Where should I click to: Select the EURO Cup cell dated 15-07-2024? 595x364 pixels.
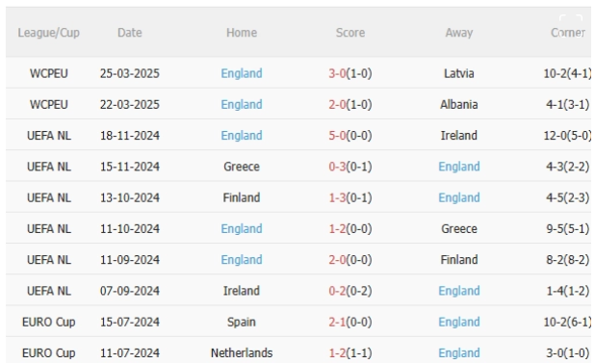(48, 323)
